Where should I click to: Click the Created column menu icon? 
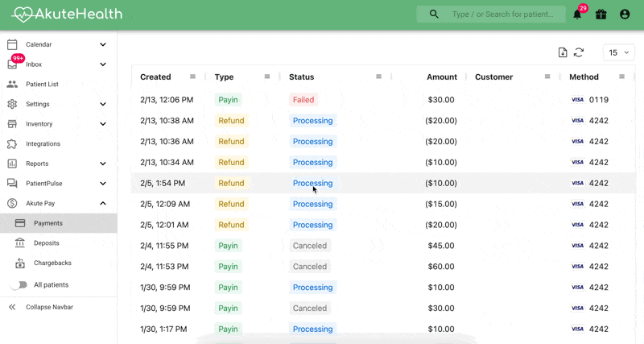pyautogui.click(x=192, y=77)
